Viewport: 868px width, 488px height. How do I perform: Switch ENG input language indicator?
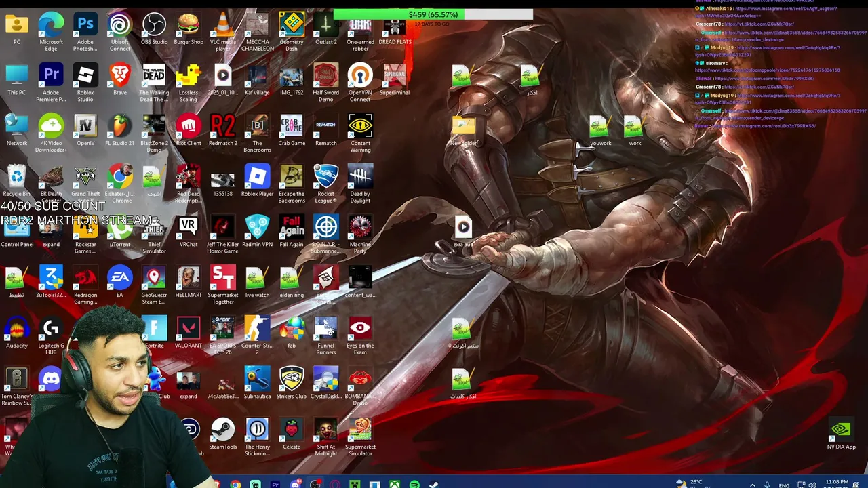tap(784, 485)
